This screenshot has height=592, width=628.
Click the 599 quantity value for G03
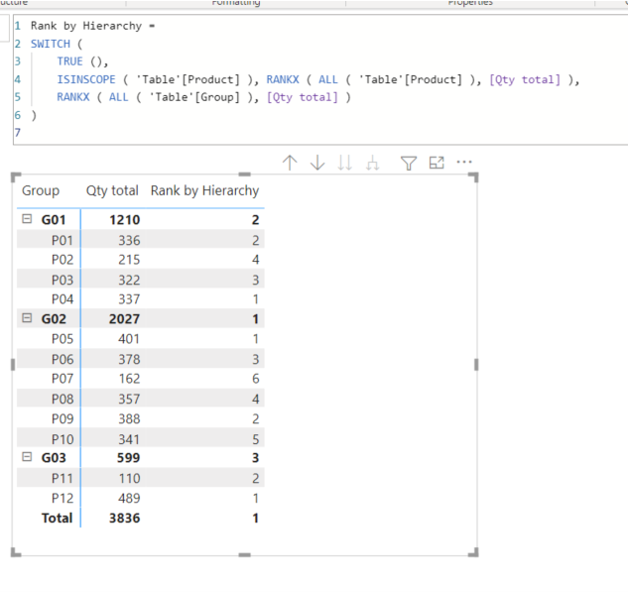pyautogui.click(x=129, y=457)
